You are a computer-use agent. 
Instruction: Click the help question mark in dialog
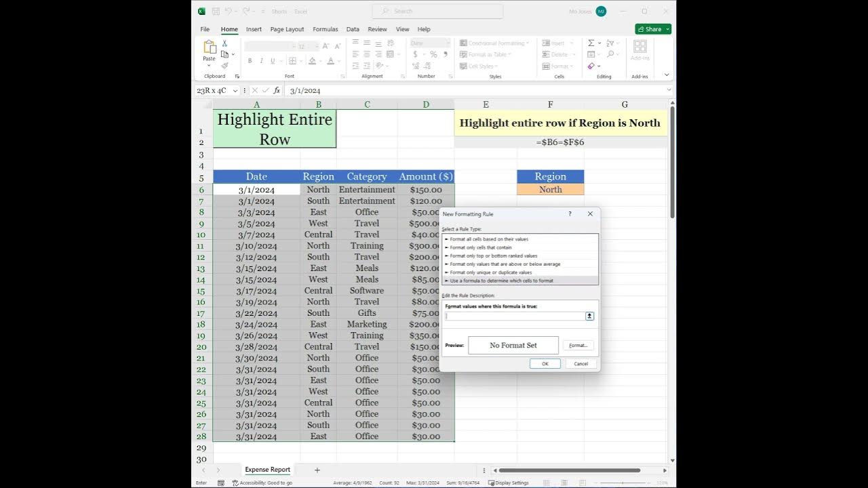click(570, 213)
